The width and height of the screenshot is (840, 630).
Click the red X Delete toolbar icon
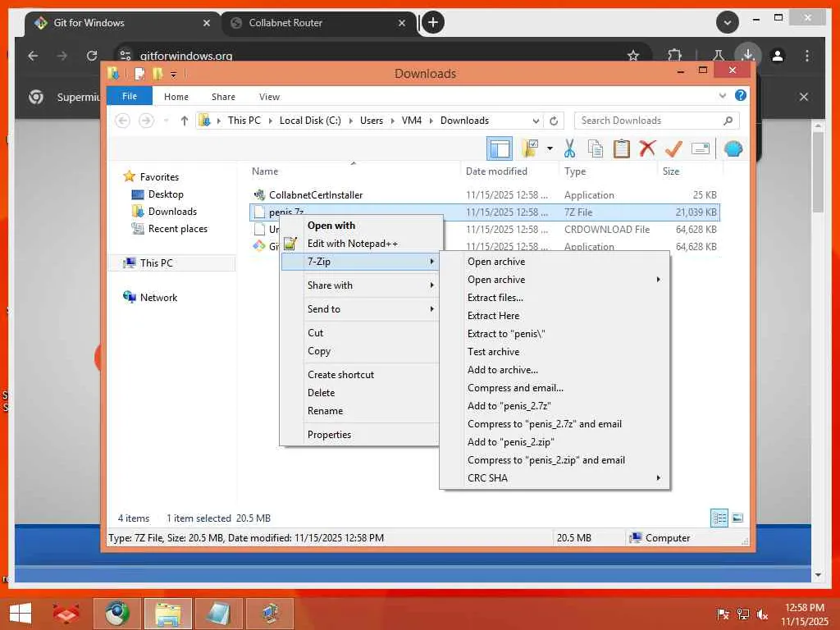pos(647,148)
